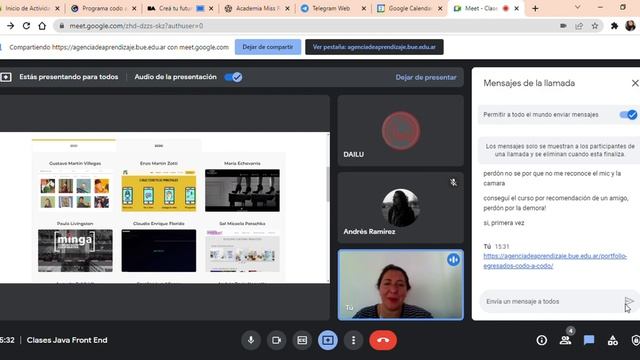Screen dimensions: 640x360
Task: Click Dejar de compartir button
Action: tap(268, 47)
